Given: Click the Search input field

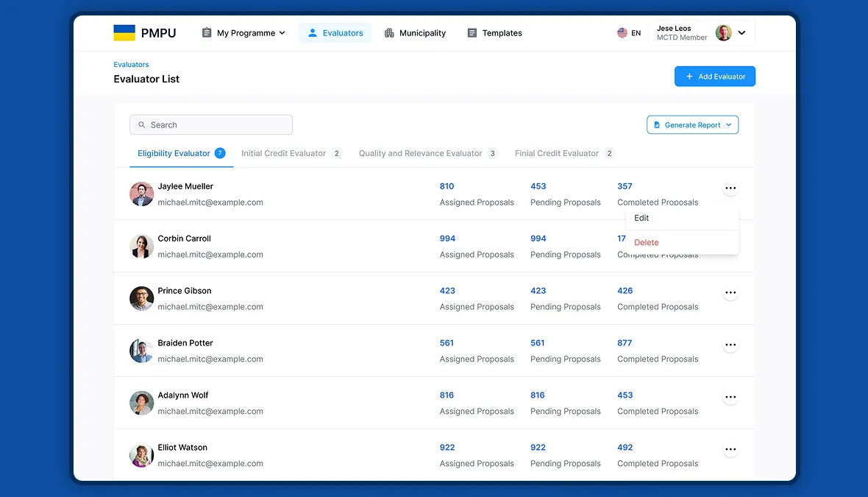Looking at the screenshot, I should click(x=211, y=124).
